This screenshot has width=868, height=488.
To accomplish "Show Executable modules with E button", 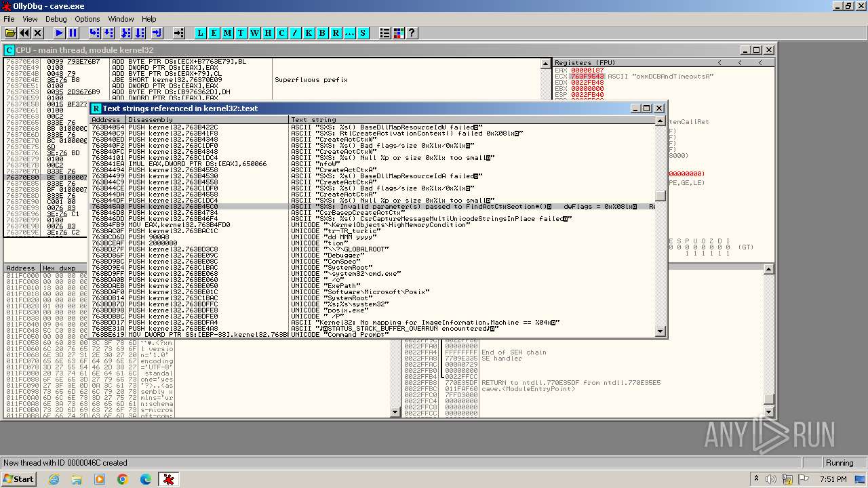I will (x=214, y=33).
